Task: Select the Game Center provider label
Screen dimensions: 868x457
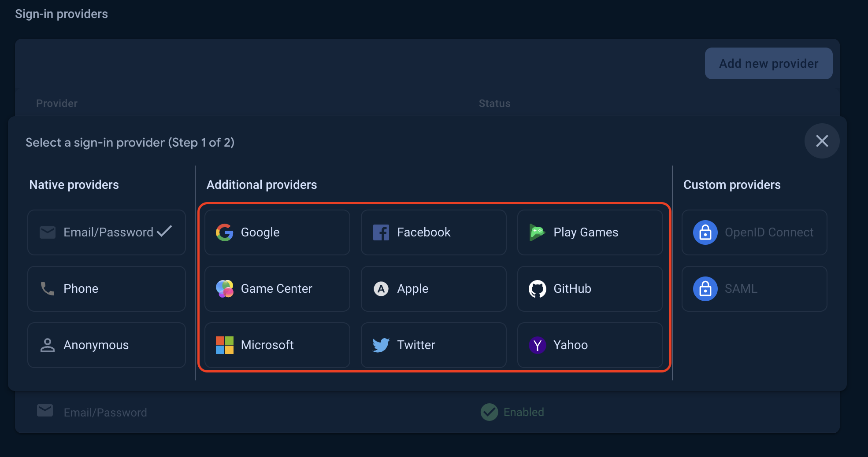Action: (x=276, y=289)
